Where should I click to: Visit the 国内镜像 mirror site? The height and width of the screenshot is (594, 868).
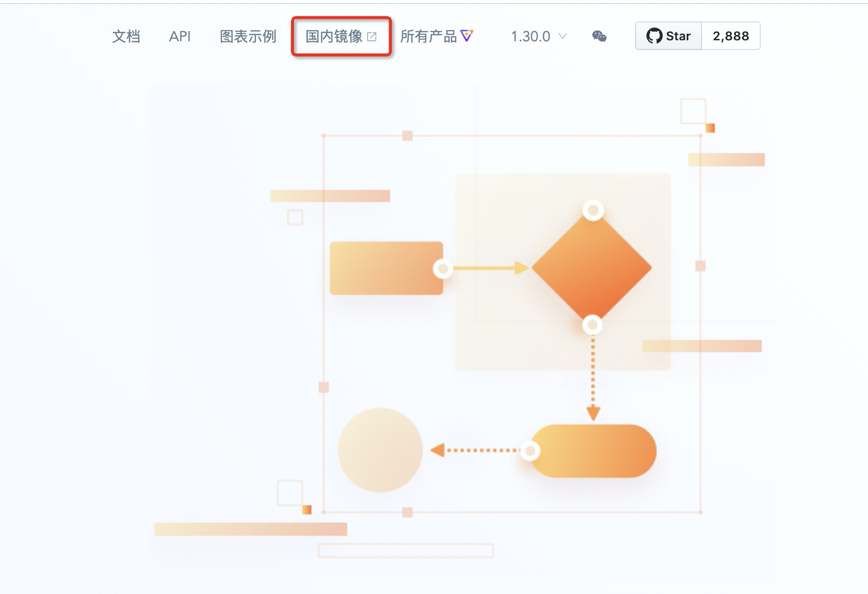click(335, 36)
